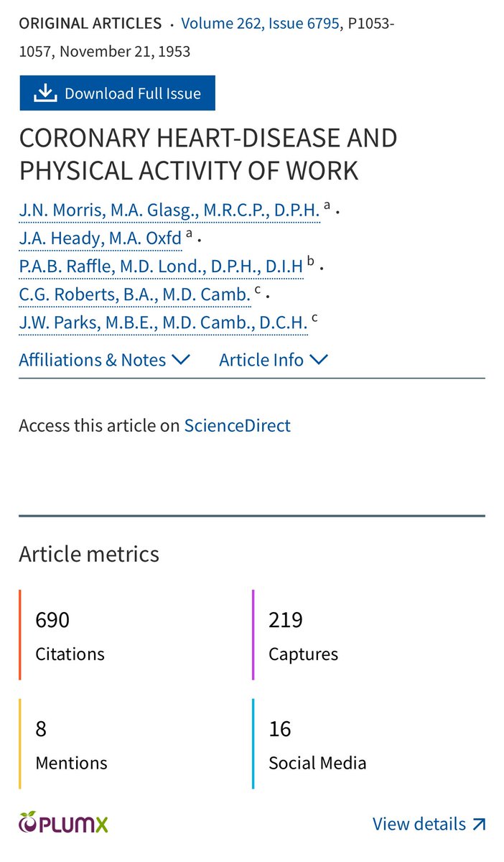504x862 pixels.
Task: Open author P.A.B. Raffle details
Action: (162, 267)
